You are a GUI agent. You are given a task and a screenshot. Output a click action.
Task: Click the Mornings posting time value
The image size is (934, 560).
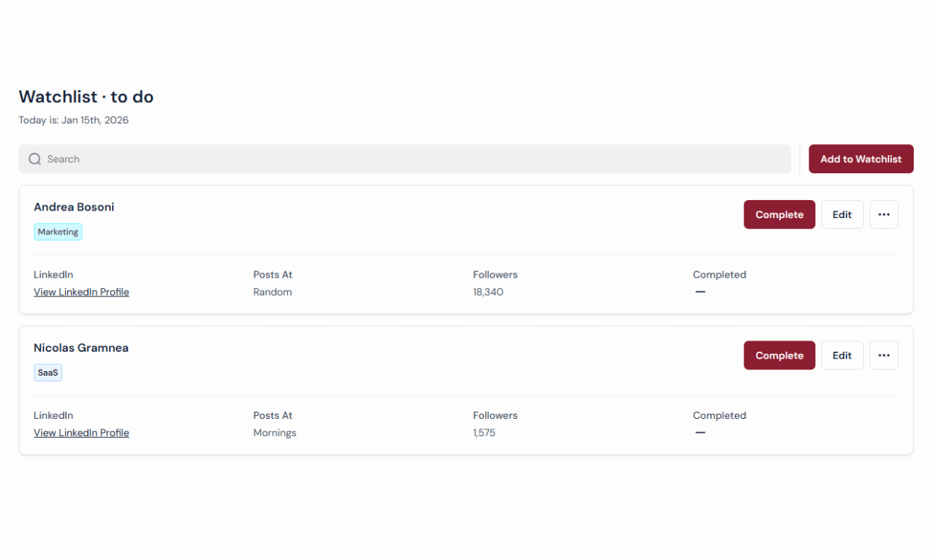click(x=275, y=433)
